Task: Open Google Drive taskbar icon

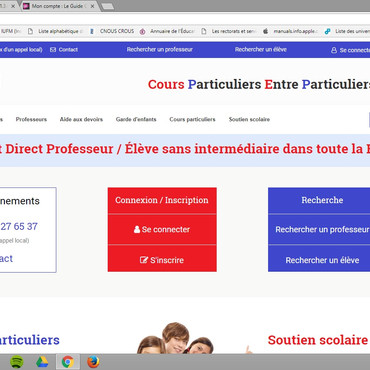Action: (42, 362)
